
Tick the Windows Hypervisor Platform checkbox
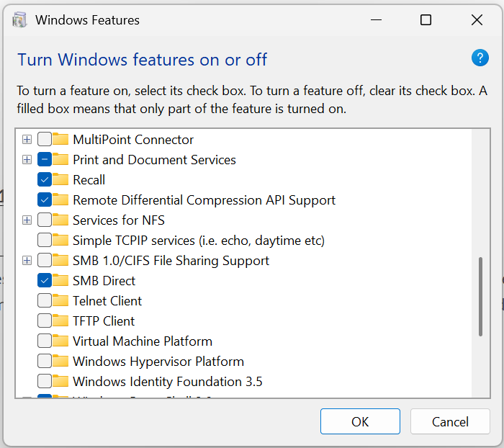[44, 362]
